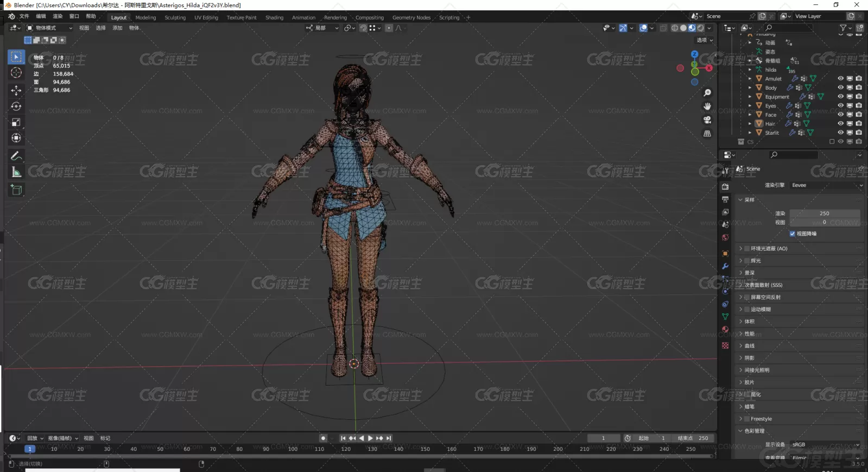
Task: Open the Object Data green triangle icon
Action: click(725, 317)
